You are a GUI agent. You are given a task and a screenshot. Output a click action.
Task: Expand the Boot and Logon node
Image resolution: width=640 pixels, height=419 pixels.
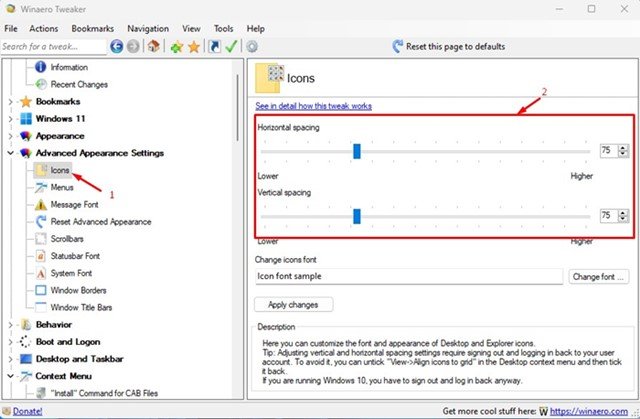pyautogui.click(x=11, y=342)
